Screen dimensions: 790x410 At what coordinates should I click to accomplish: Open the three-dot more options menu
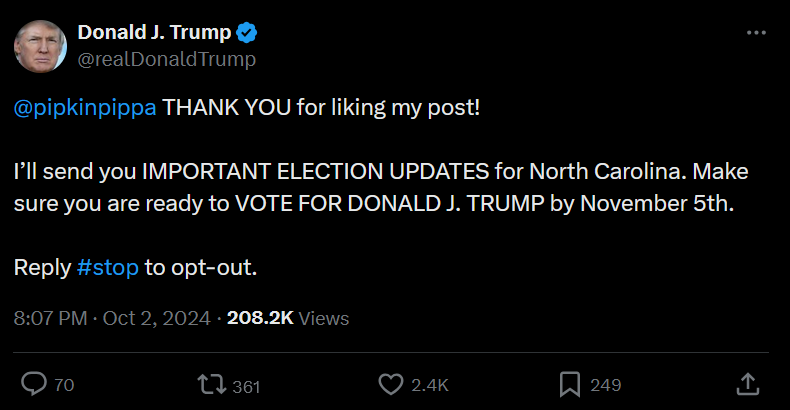(756, 33)
